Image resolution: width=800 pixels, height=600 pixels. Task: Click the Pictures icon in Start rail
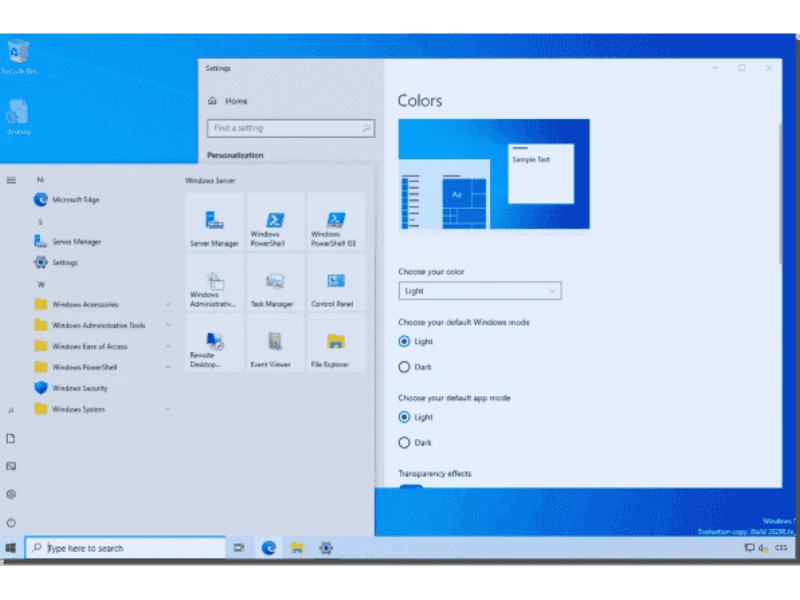[x=11, y=466]
